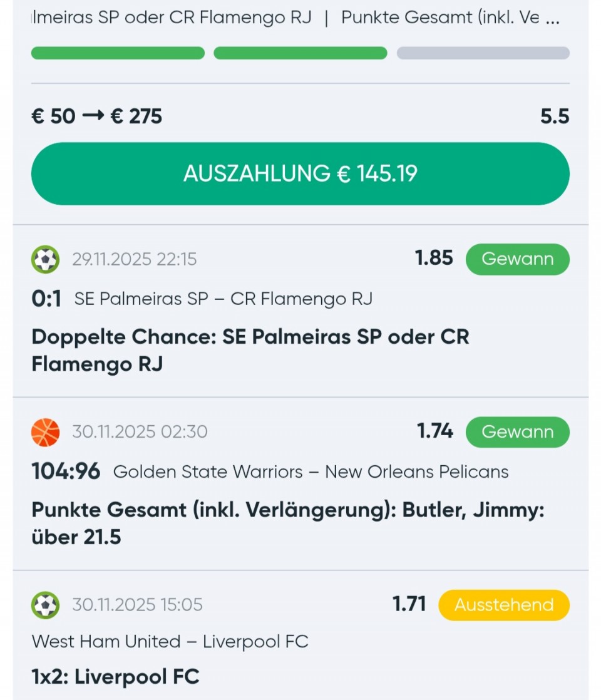The image size is (601, 700).
Task: Tap the 1.71 odds value
Action: [x=409, y=604]
